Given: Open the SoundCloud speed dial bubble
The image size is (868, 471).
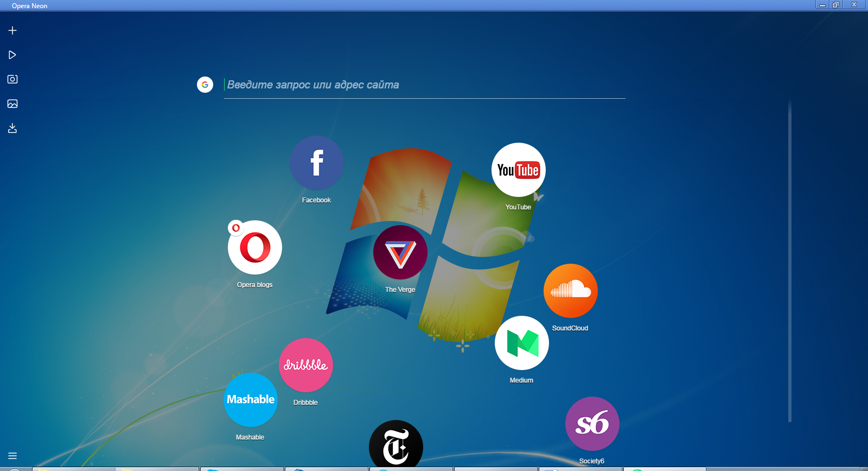Looking at the screenshot, I should (x=571, y=291).
